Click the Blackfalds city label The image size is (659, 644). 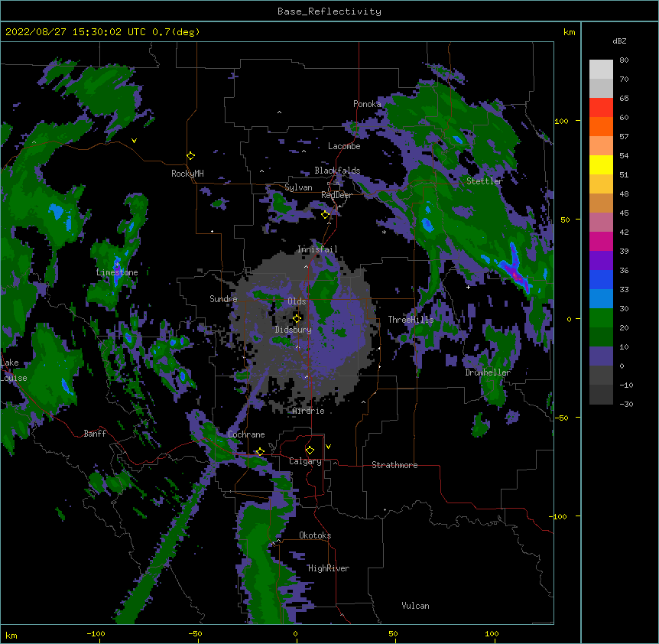(x=337, y=171)
